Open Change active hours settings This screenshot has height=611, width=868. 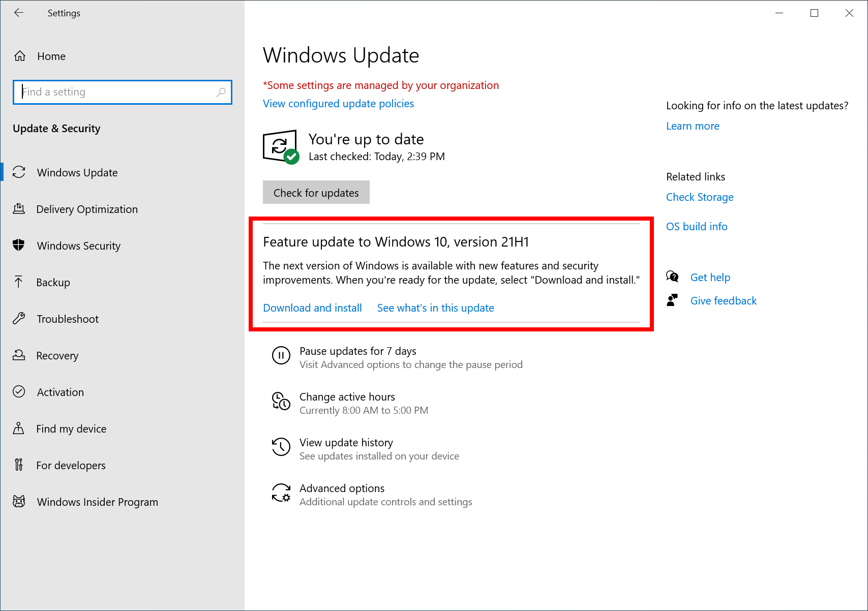[x=347, y=396]
